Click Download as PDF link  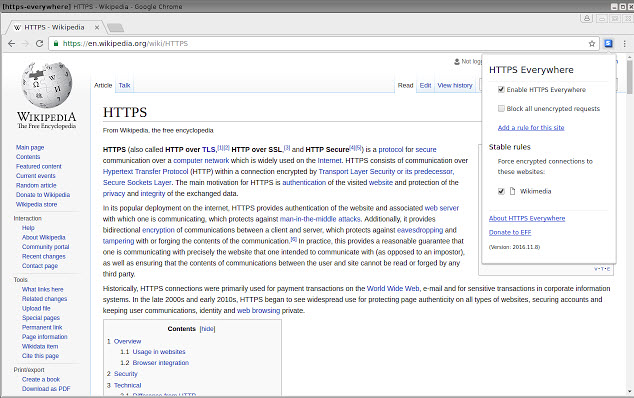[x=46, y=389]
